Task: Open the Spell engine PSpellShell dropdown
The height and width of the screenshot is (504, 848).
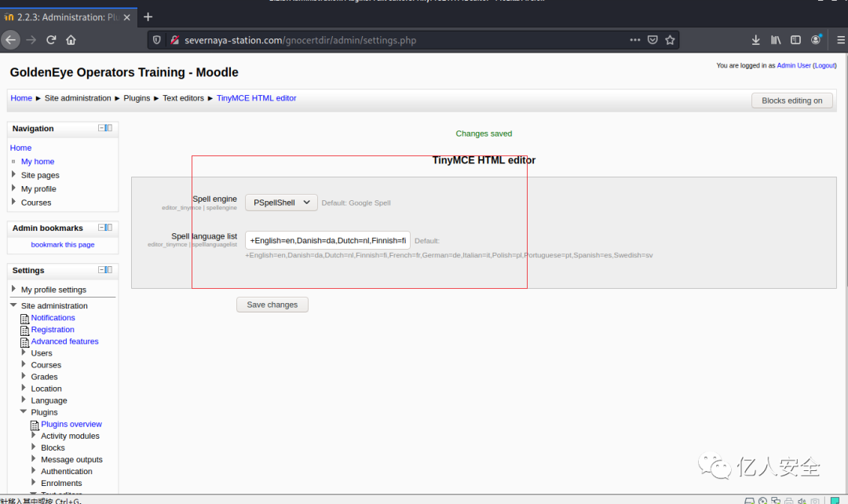Action: (x=281, y=203)
